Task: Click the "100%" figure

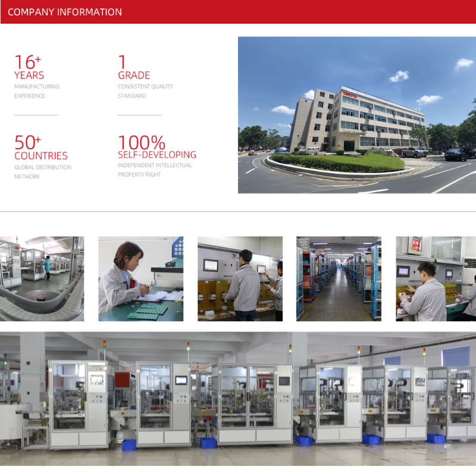Action: [x=142, y=142]
